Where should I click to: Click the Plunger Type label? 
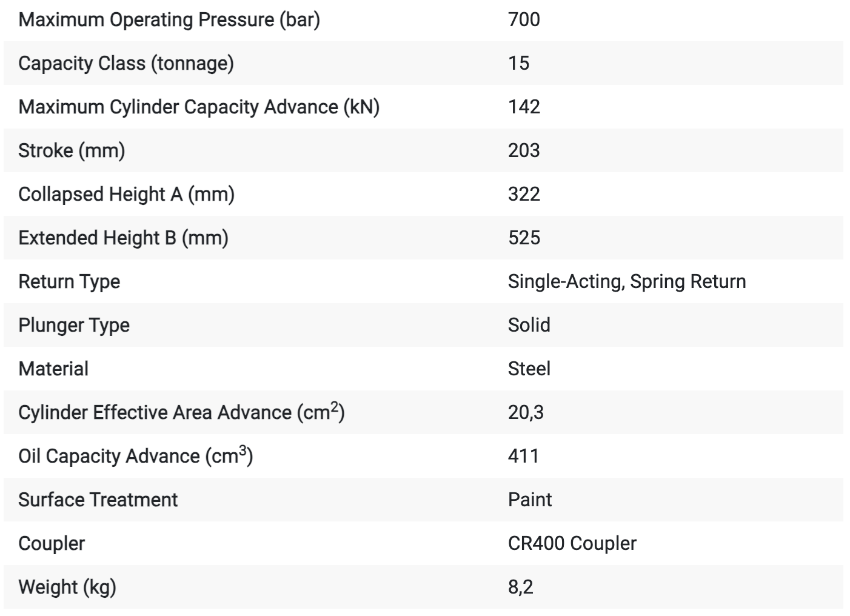click(x=74, y=325)
